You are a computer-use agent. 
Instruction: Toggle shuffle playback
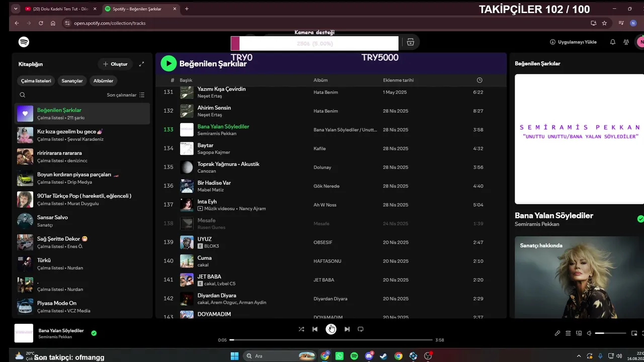(x=301, y=329)
